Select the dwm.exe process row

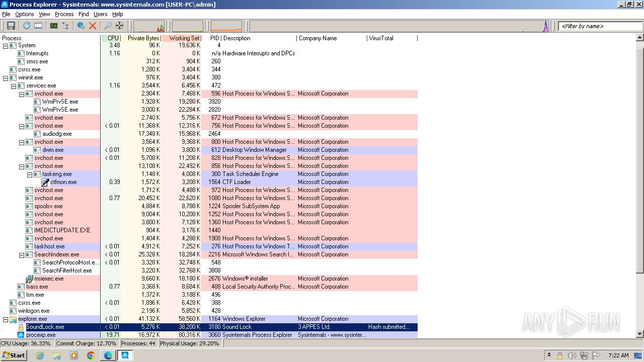coord(209,150)
